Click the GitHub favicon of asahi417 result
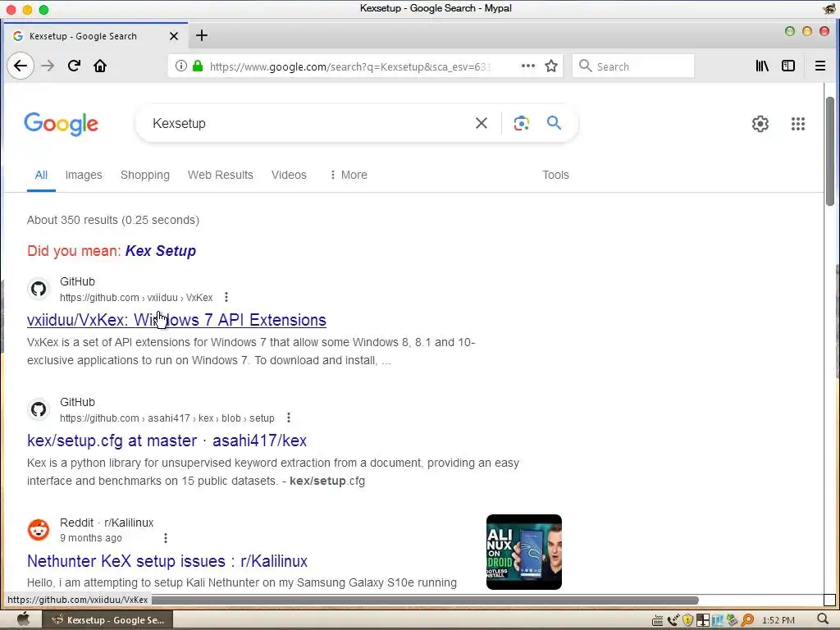840x630 pixels. tap(39, 409)
